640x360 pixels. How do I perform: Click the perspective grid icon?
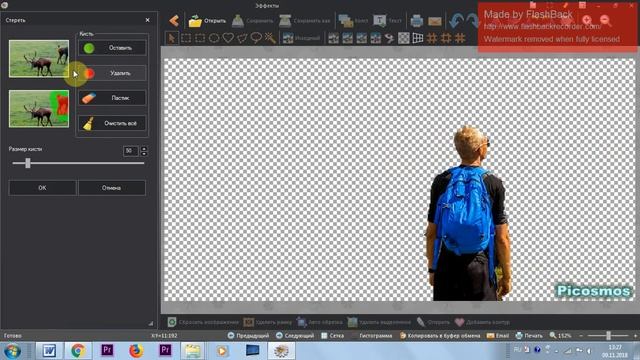(418, 38)
